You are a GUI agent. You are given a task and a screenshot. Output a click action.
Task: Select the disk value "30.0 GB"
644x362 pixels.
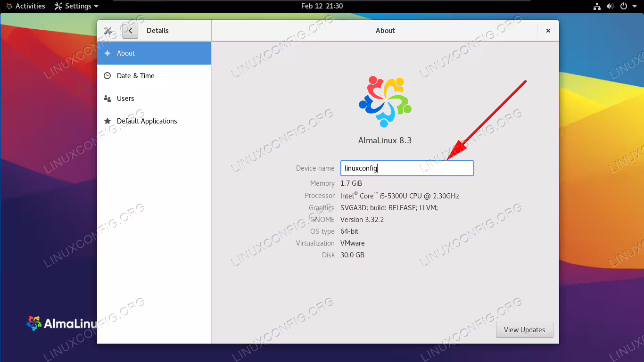[x=352, y=255]
